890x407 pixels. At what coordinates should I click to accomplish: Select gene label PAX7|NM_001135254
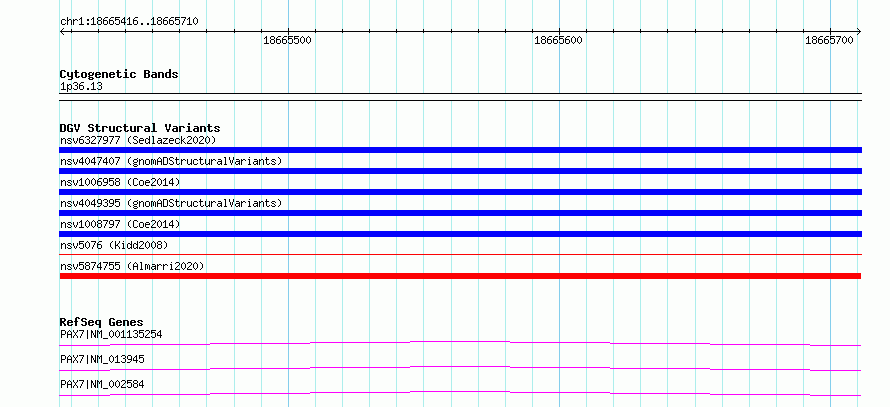111,334
